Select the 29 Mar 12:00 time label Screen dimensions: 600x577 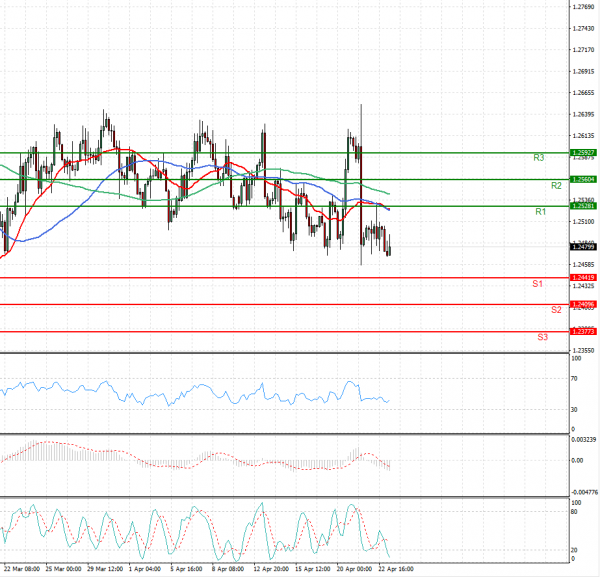tap(105, 569)
